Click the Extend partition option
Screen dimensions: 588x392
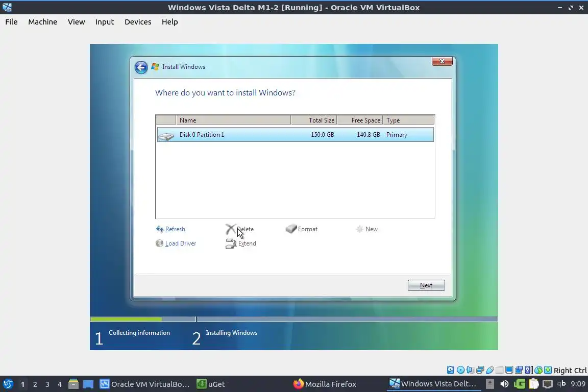click(247, 243)
